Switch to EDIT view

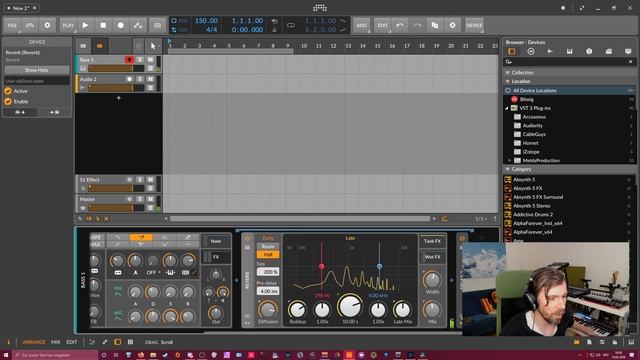71,342
